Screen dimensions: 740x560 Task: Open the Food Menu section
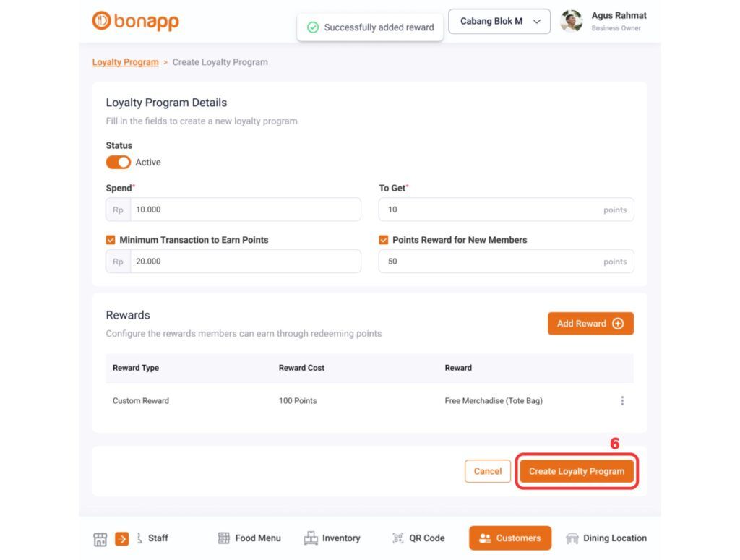(x=249, y=538)
